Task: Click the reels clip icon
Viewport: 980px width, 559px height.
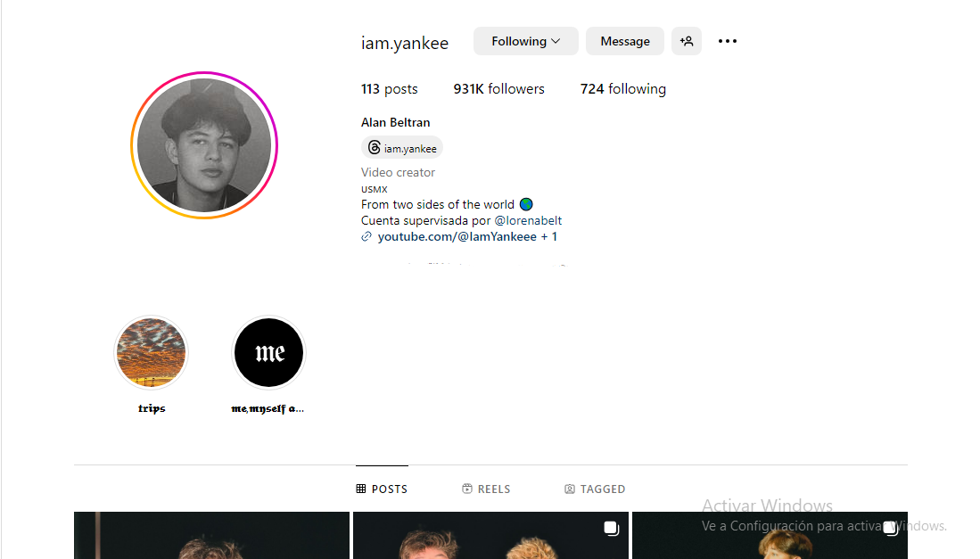Action: coord(467,489)
